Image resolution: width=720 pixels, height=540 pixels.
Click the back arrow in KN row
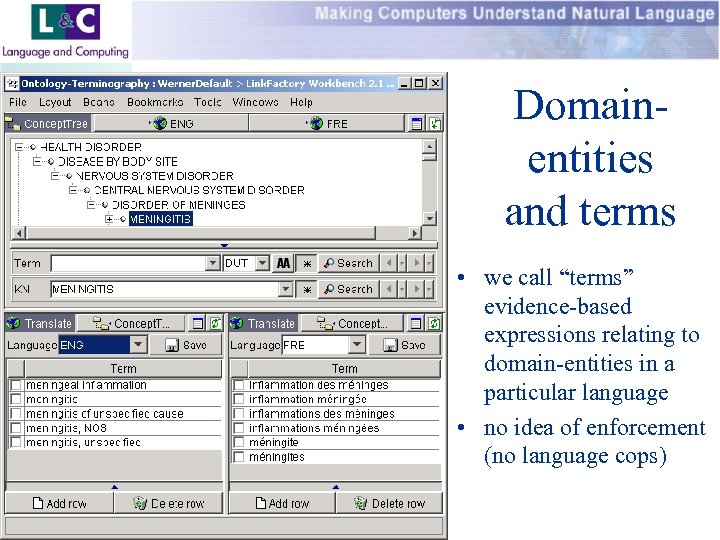[x=388, y=289]
